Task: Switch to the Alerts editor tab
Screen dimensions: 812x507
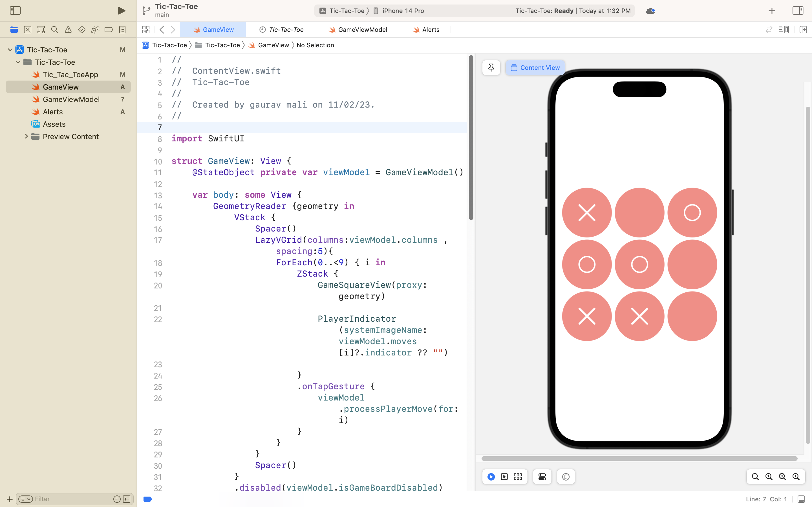Action: 431,30
